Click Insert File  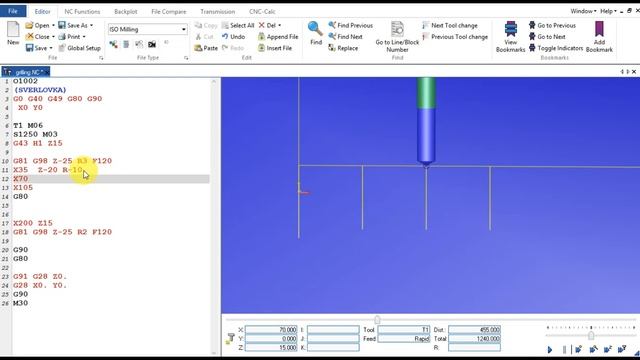pos(275,48)
